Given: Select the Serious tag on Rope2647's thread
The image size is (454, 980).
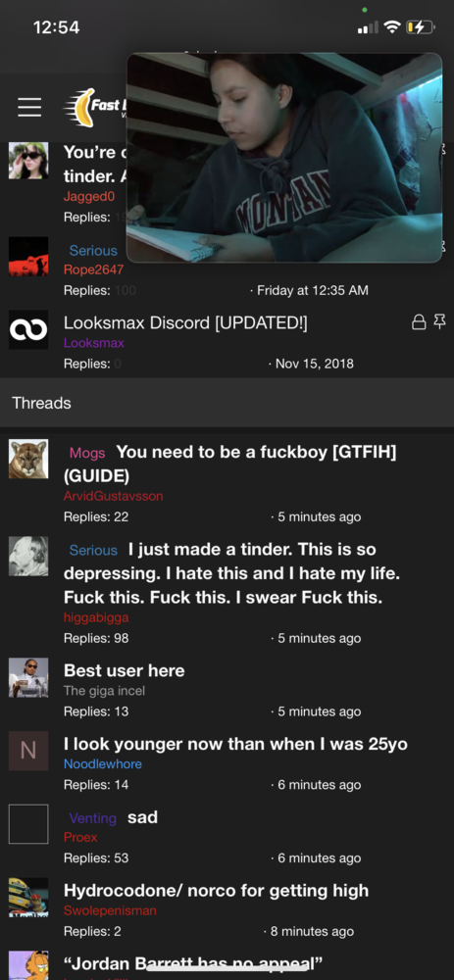Looking at the screenshot, I should 93,251.
